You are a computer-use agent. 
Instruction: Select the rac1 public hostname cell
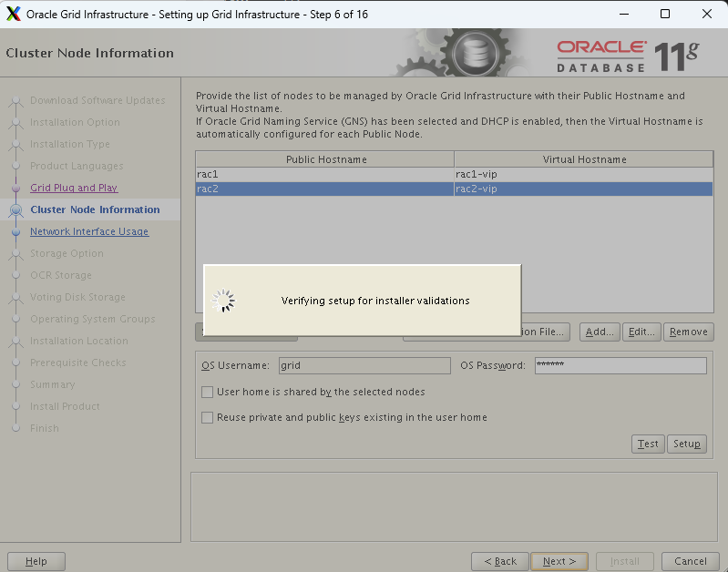tap(324, 174)
